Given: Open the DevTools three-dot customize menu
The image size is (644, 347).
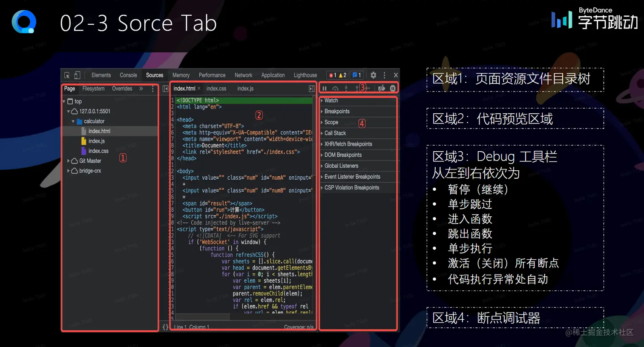Looking at the screenshot, I should (384, 75).
